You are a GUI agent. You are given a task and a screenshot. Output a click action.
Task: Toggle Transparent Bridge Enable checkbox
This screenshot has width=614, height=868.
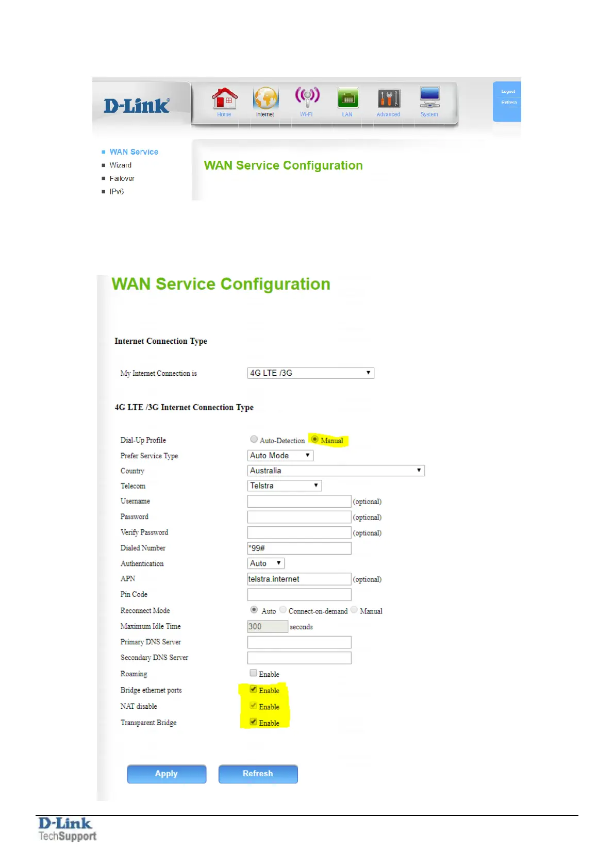tap(253, 722)
